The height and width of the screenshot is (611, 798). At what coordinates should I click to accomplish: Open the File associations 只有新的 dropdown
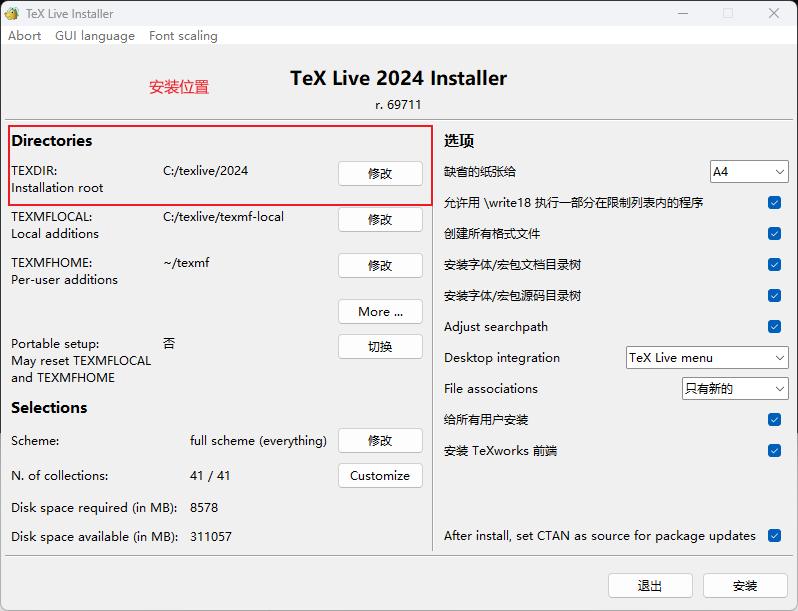(x=735, y=389)
